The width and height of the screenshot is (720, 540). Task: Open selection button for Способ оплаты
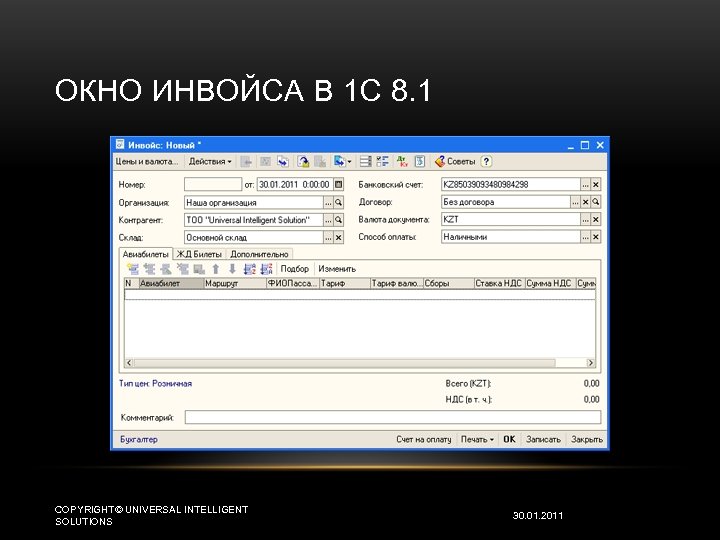point(585,237)
